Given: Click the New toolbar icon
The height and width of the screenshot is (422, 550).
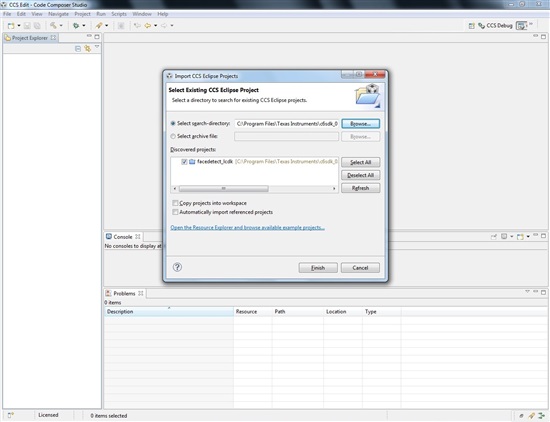Looking at the screenshot, I should 11,26.
